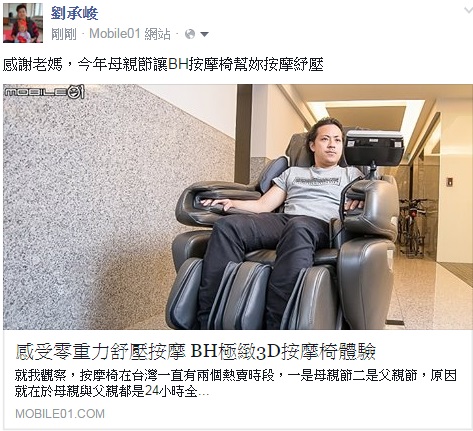Click the leg massager section of chair

tap(253, 293)
